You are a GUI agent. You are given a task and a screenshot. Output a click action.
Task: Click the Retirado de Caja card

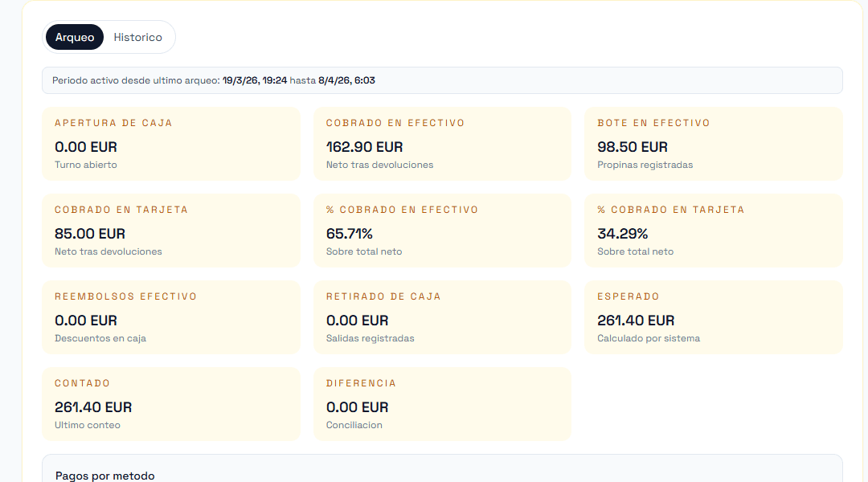click(442, 317)
